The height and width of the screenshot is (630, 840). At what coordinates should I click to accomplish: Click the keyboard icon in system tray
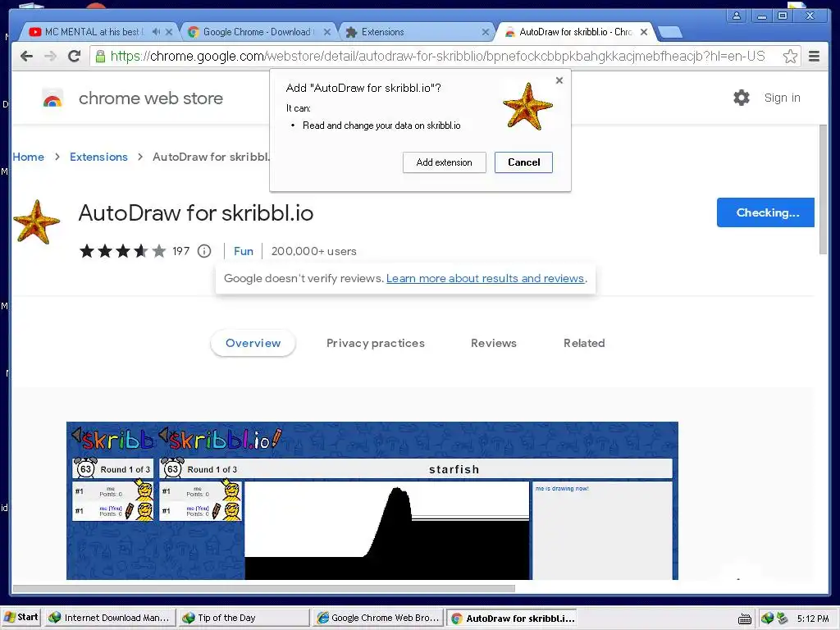(x=745, y=619)
